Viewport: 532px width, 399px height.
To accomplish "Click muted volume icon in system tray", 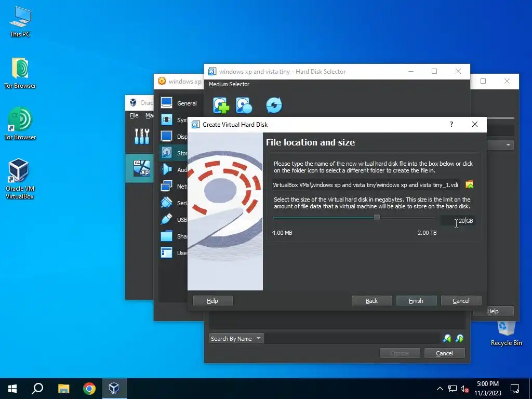I will (x=465, y=389).
